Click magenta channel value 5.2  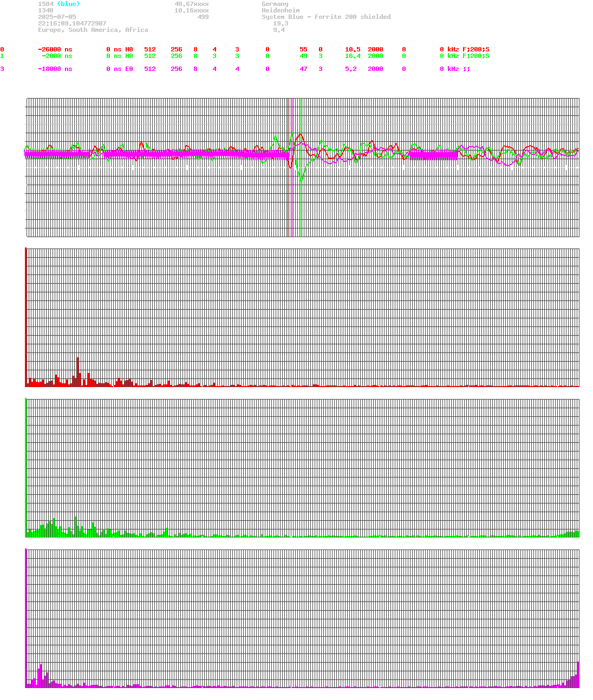pyautogui.click(x=351, y=69)
